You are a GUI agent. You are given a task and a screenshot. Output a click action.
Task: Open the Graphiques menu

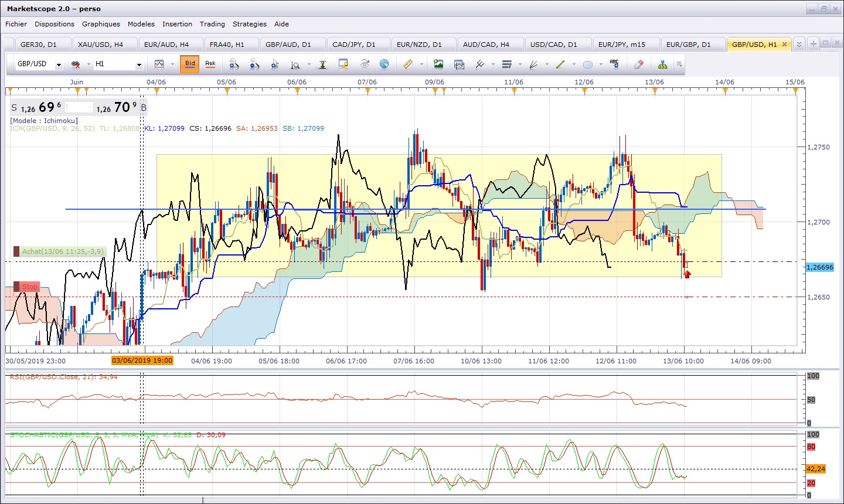pyautogui.click(x=101, y=24)
